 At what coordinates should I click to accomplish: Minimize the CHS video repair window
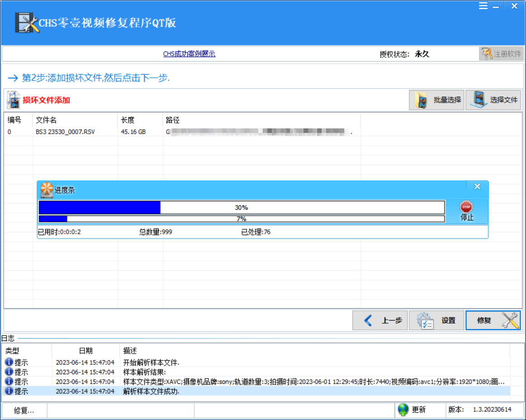tap(496, 6)
